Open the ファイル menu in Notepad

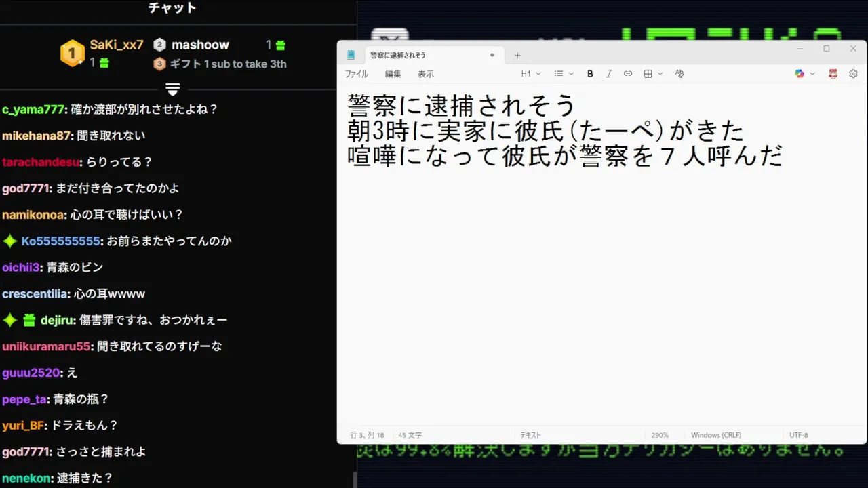[x=356, y=74]
